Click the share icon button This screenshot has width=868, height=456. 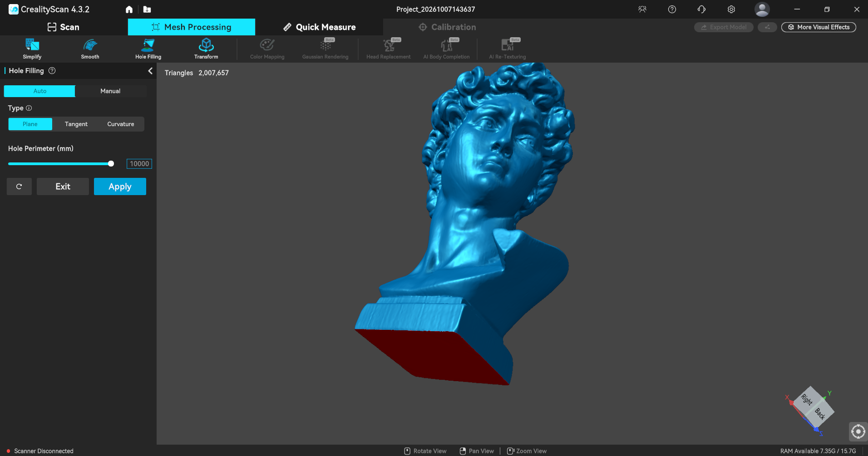coord(767,27)
